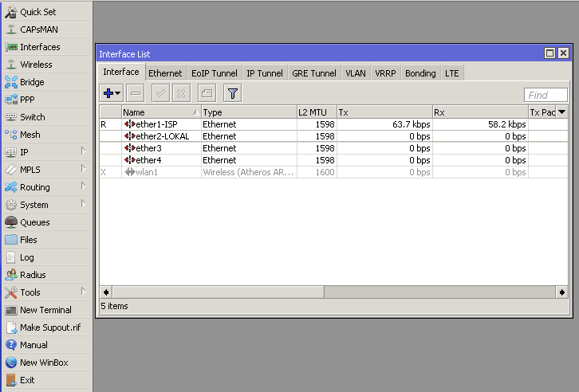579x392 pixels.
Task: Switch to the IP Tunnel tab
Action: pyautogui.click(x=265, y=73)
